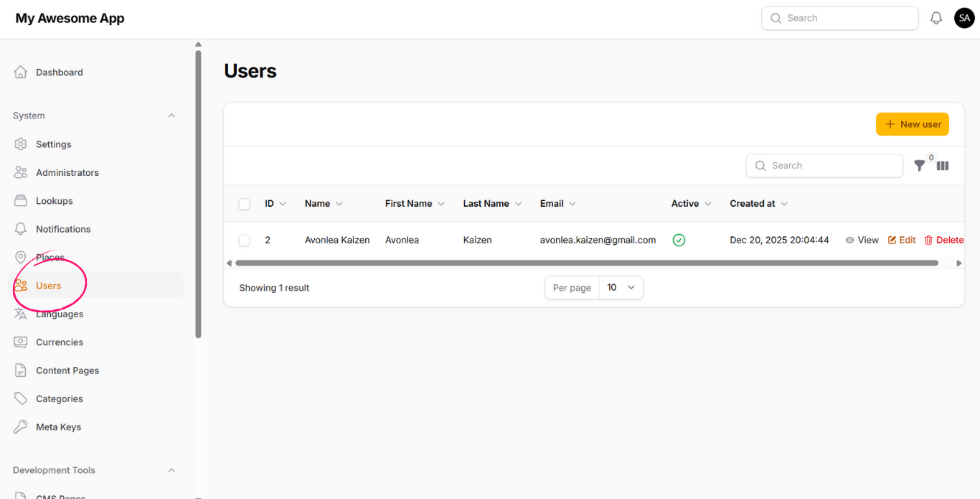Viewport: 980px width, 499px height.
Task: Click the Settings gear icon in sidebar
Action: [x=21, y=144]
